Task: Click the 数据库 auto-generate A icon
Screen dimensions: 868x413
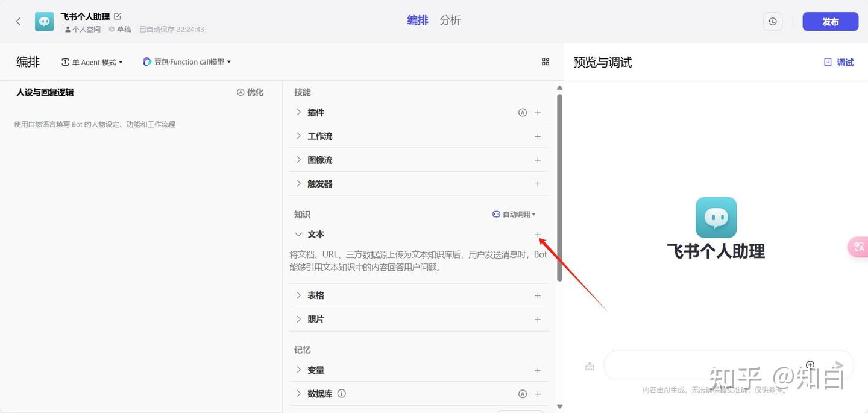Action: click(523, 394)
